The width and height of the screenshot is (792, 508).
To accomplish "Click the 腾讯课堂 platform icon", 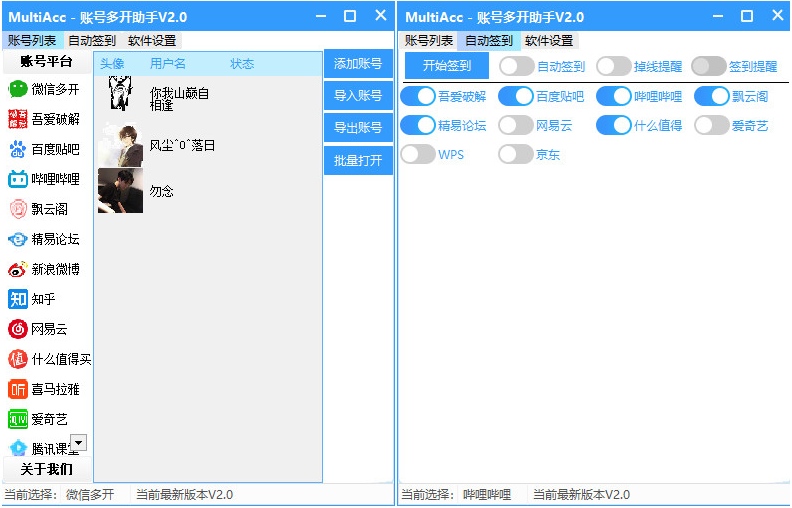I will point(18,448).
